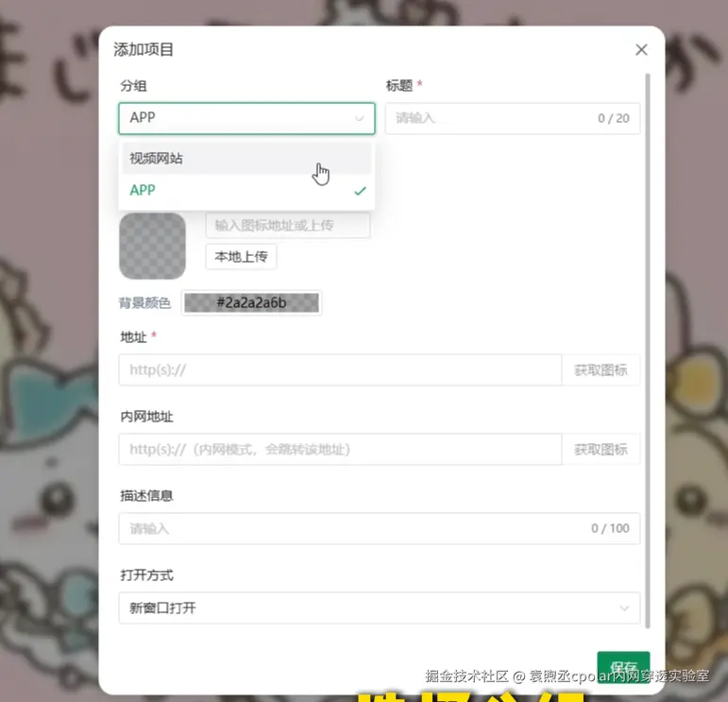Click the 地址 http(s):// input field
728x702 pixels.
[x=340, y=370]
